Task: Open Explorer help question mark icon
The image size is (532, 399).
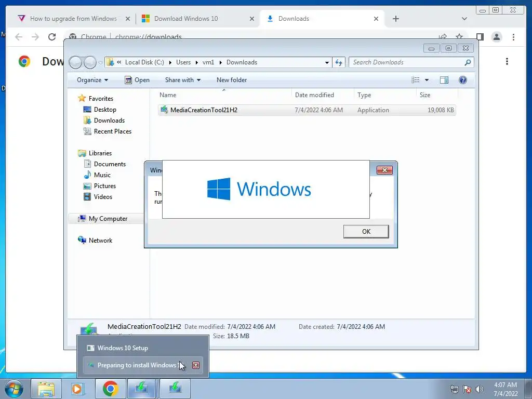Action: pos(462,80)
